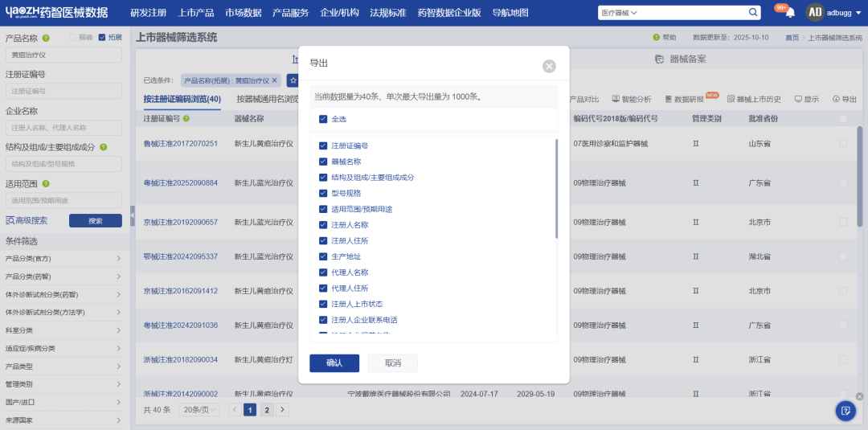This screenshot has height=430, width=868.
Task: Click the help icon beside 结构及组成/主要组成成分
Action: point(104,147)
